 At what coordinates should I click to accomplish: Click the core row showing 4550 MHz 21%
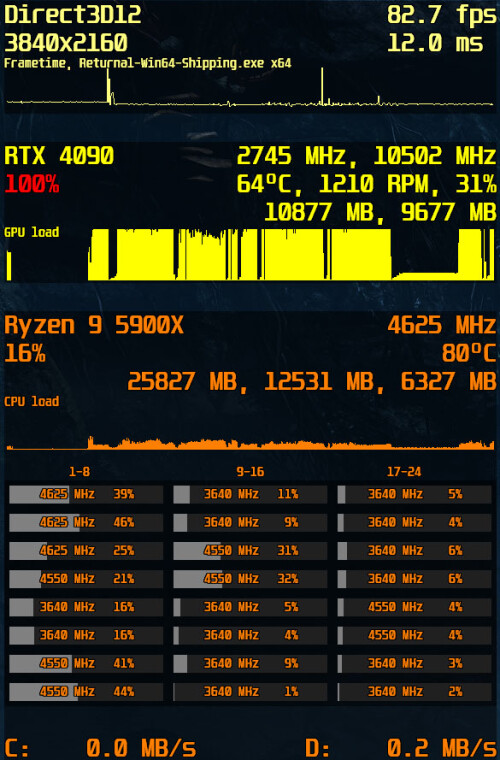(x=86, y=579)
